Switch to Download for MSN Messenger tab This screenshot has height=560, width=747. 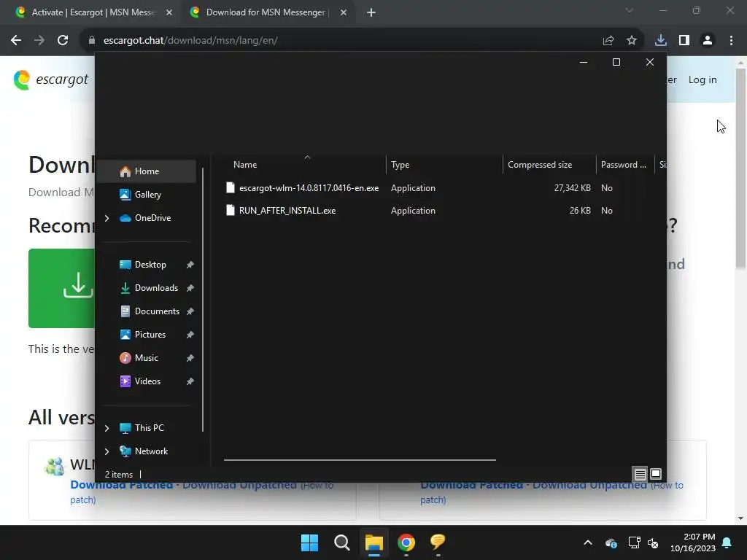click(x=268, y=12)
